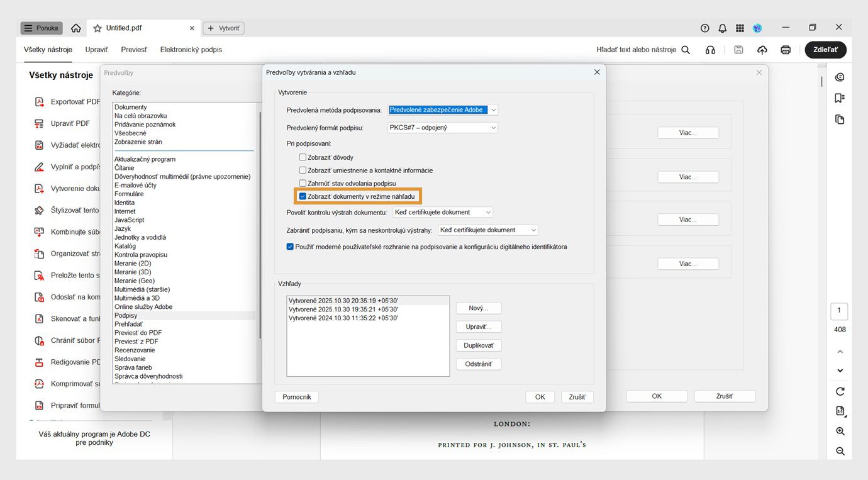
Task: Open the headphones read-aloud icon
Action: coord(710,50)
